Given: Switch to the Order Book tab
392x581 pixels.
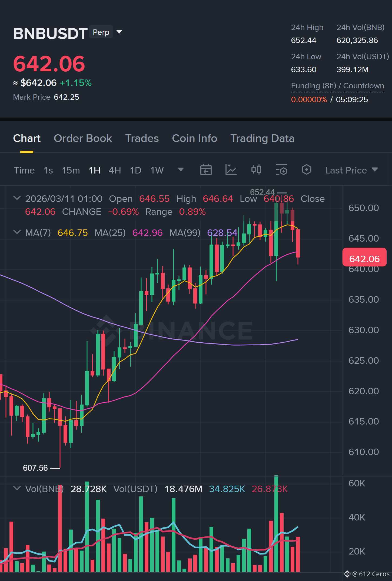Looking at the screenshot, I should click(x=83, y=138).
